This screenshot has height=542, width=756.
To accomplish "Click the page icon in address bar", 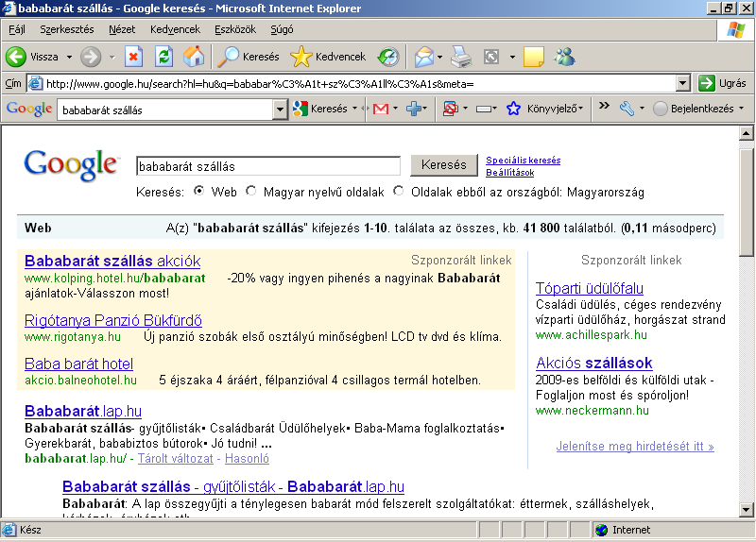I will pos(35,83).
